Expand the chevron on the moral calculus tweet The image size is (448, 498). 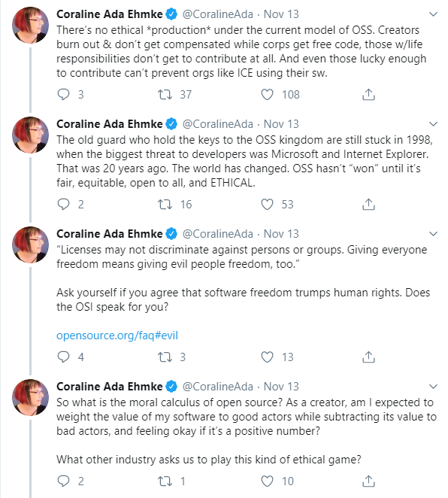pyautogui.click(x=433, y=387)
